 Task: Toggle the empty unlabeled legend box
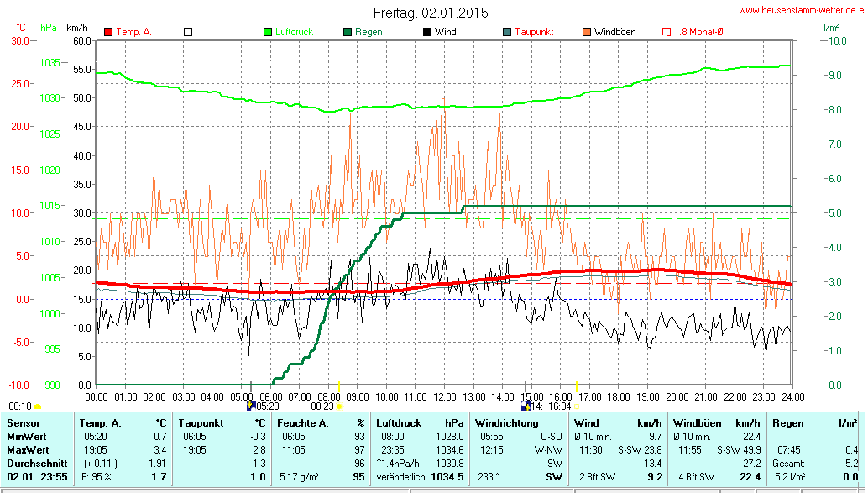188,32
